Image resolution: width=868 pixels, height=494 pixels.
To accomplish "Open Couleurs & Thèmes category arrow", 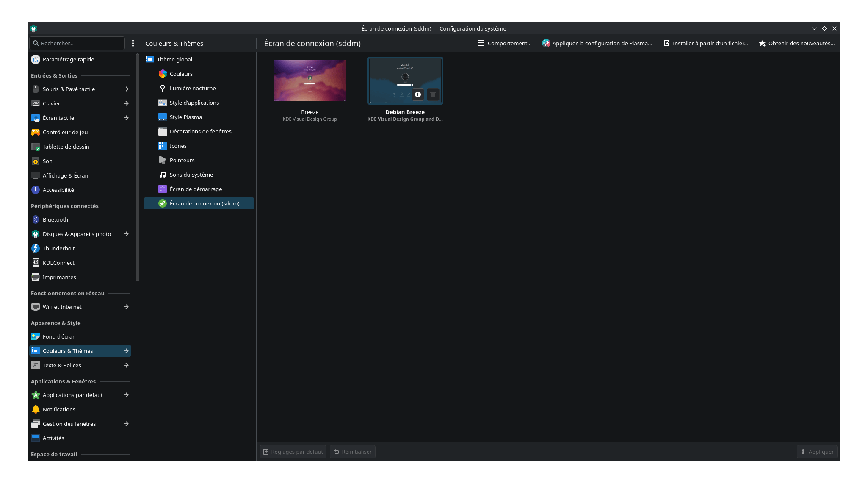I will [x=126, y=351].
